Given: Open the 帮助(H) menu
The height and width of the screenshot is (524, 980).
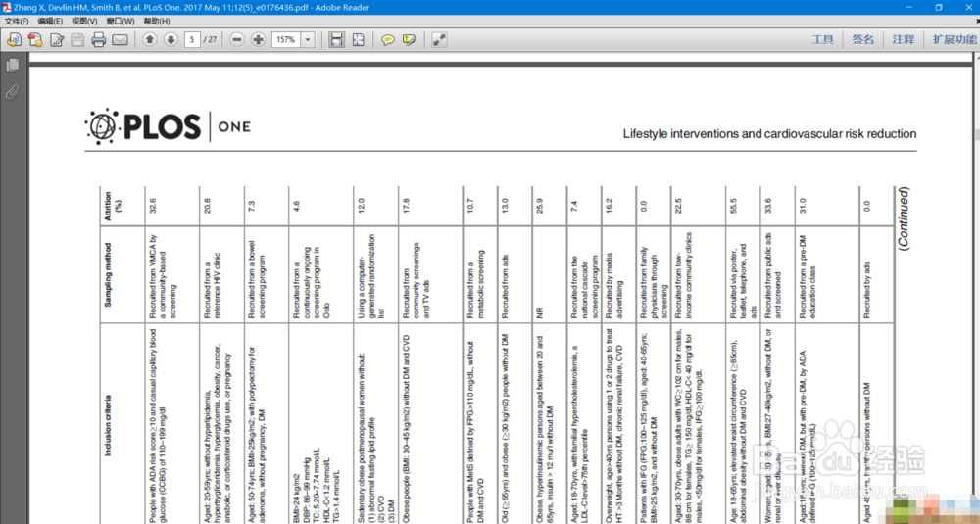Looking at the screenshot, I should [x=156, y=22].
